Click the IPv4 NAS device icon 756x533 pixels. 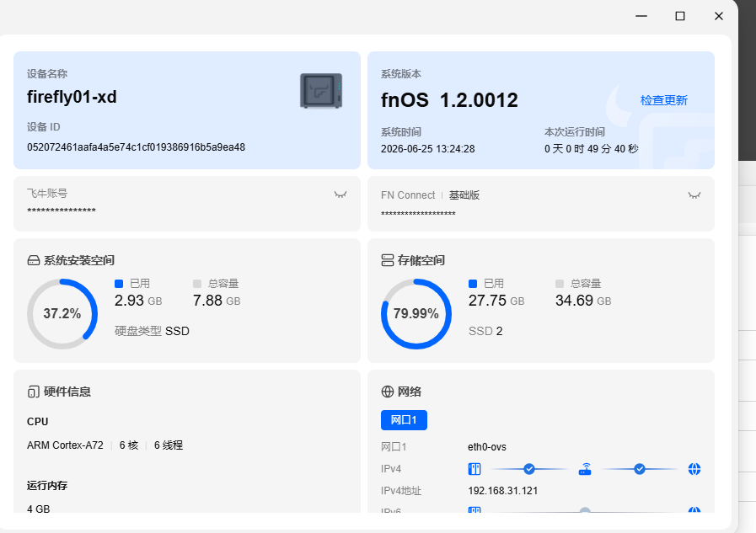(x=475, y=469)
